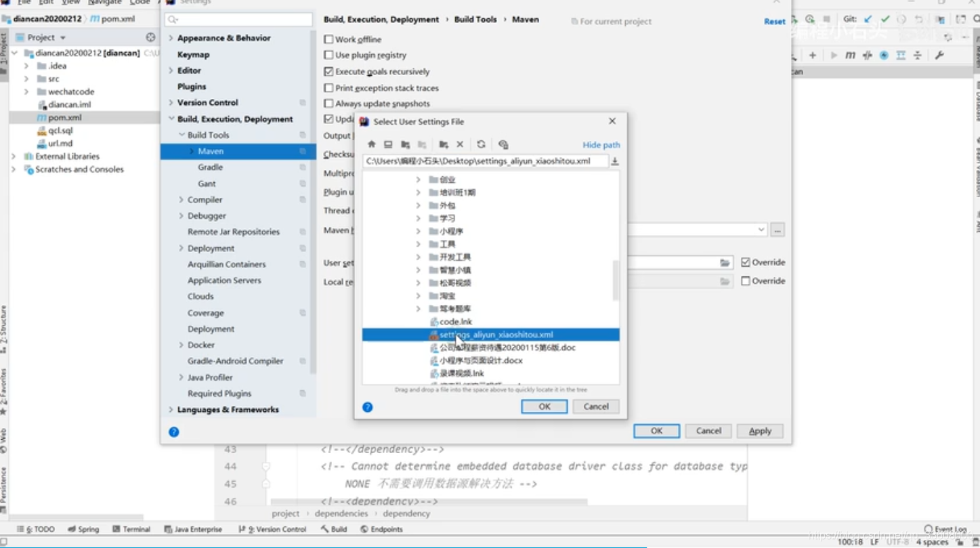Click Reset link in Settings dialog
The width and height of the screenshot is (980, 548).
[x=775, y=22]
